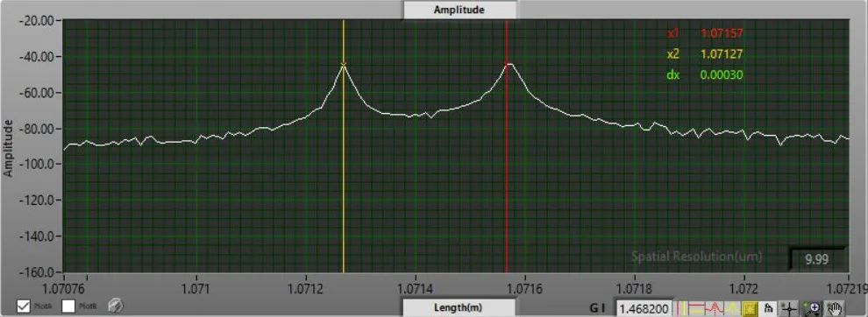
Task: Uncheck the PlotA checkbox
Action: [24, 306]
